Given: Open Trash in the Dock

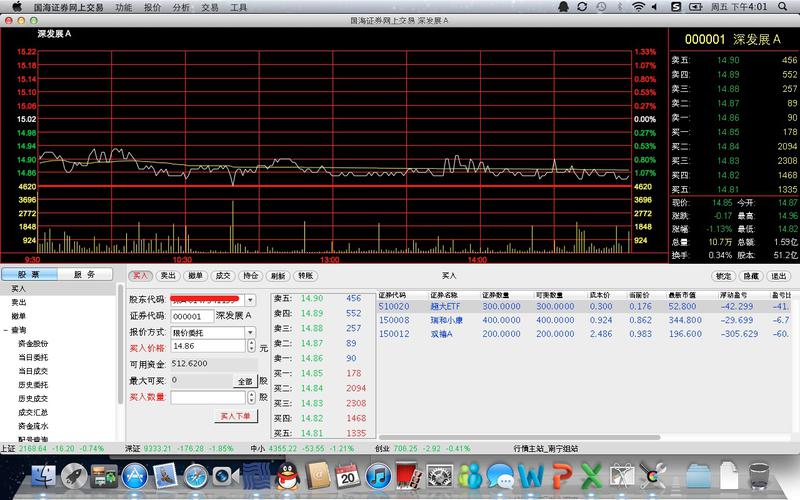Looking at the screenshot, I should coord(760,477).
